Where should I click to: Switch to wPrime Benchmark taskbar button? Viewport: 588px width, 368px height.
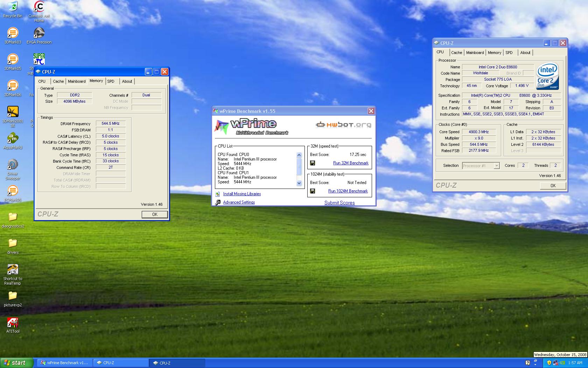click(x=64, y=363)
